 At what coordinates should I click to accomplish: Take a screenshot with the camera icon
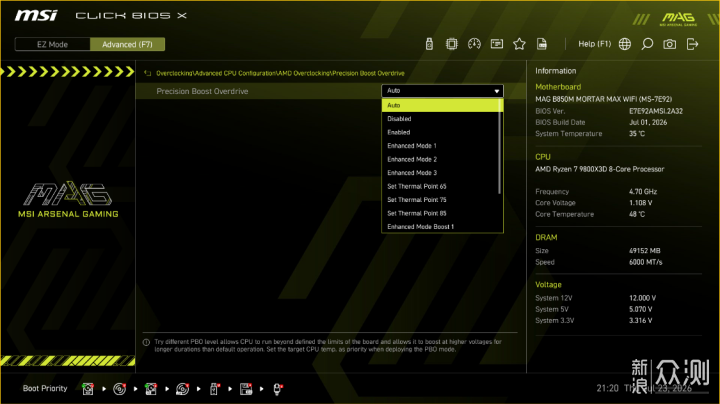coord(669,44)
